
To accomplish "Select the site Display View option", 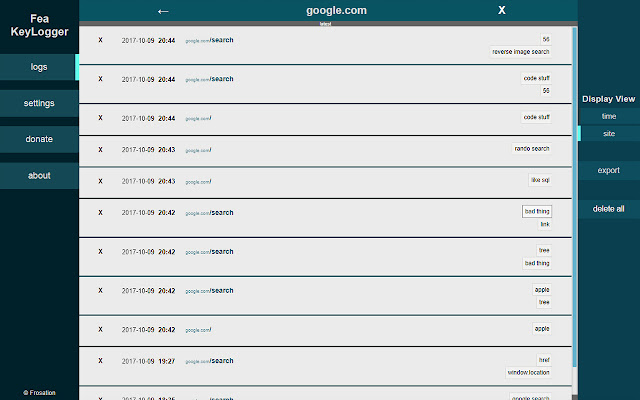I will [x=609, y=133].
